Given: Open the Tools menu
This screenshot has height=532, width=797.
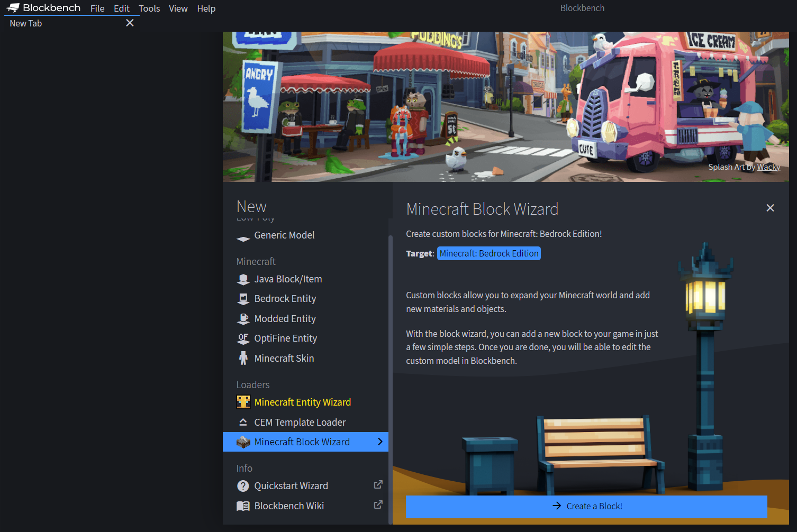Looking at the screenshot, I should coord(149,8).
